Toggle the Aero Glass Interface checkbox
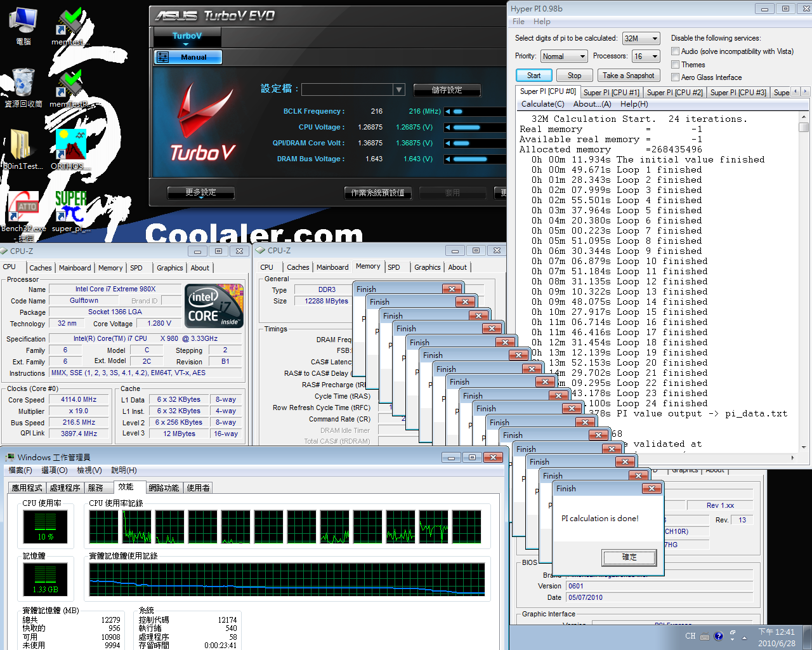 click(675, 77)
